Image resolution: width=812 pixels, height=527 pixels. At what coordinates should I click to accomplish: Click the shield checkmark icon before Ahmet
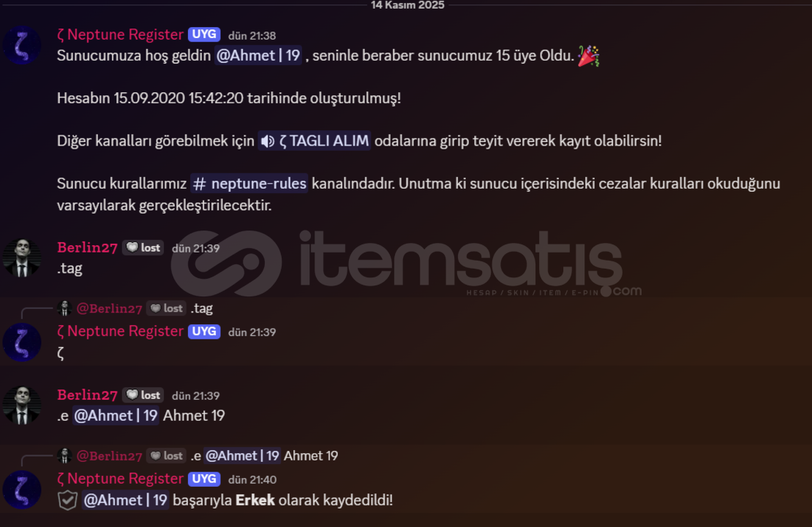point(67,501)
